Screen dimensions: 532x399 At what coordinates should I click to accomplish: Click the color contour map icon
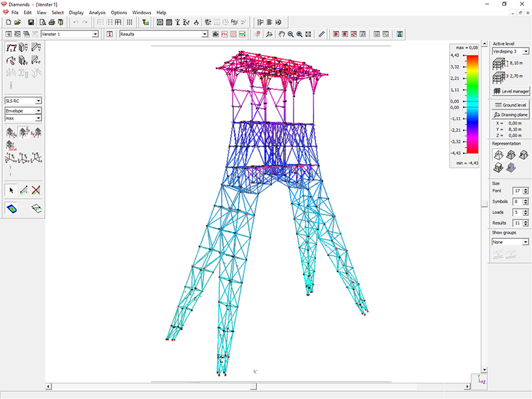12,209
